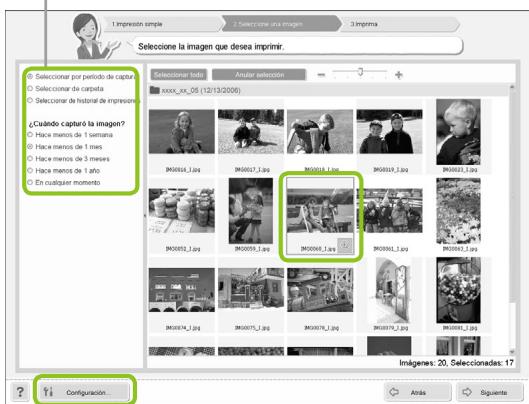Select the flower bouquet pot photo
This screenshot has width=529, height=404.
(x=458, y=290)
